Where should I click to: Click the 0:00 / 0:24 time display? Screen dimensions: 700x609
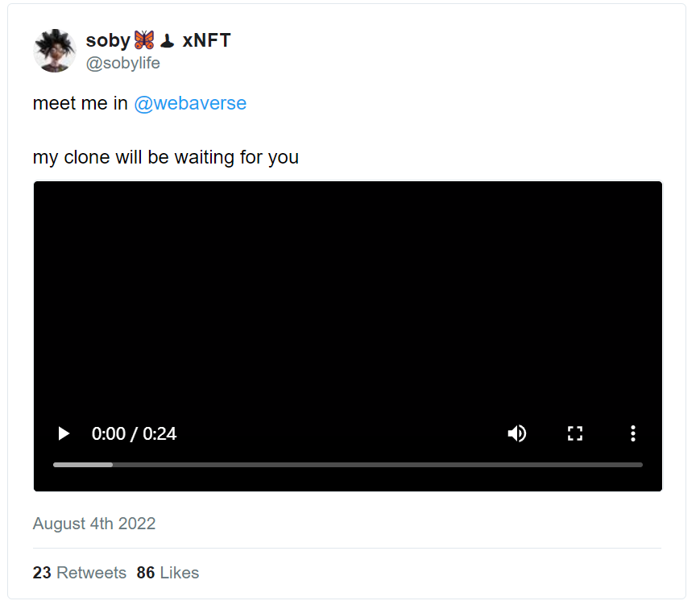tap(134, 434)
